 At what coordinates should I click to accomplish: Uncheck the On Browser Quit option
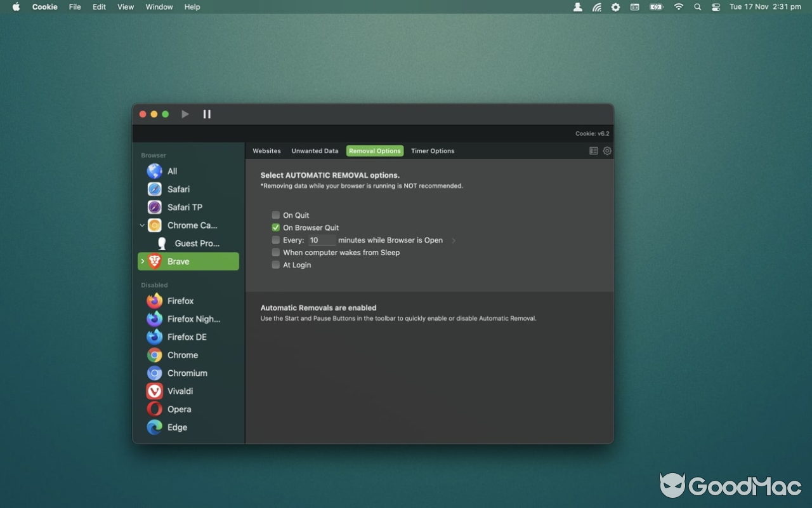[x=276, y=227]
